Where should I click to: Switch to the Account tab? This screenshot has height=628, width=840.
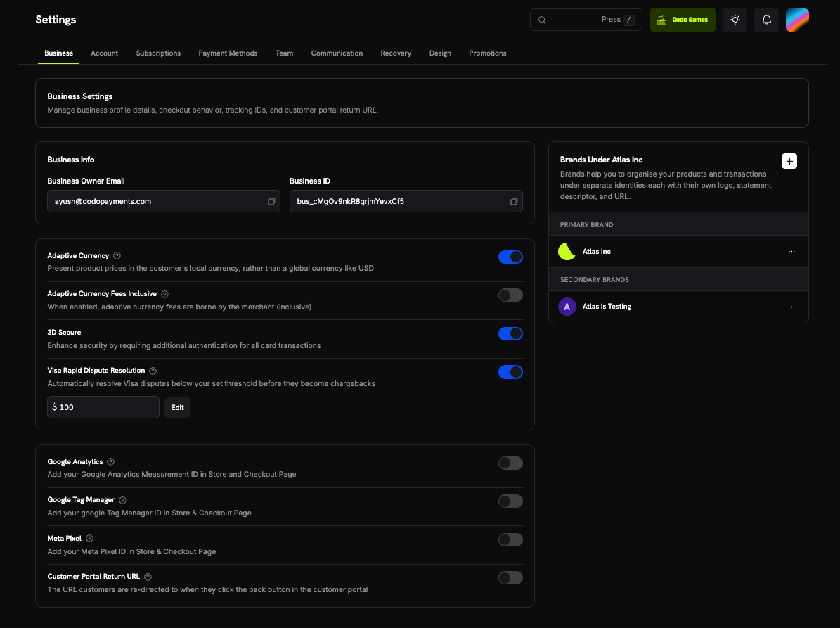[x=105, y=53]
